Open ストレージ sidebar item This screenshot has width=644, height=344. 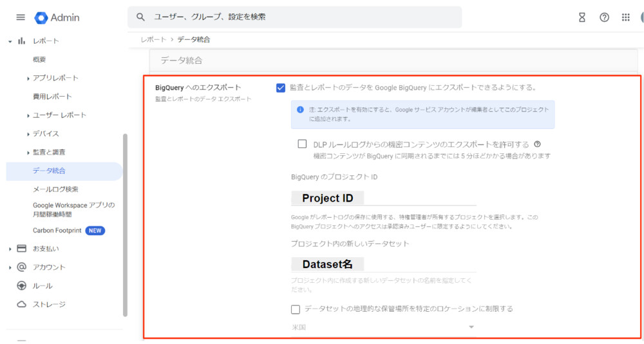50,305
